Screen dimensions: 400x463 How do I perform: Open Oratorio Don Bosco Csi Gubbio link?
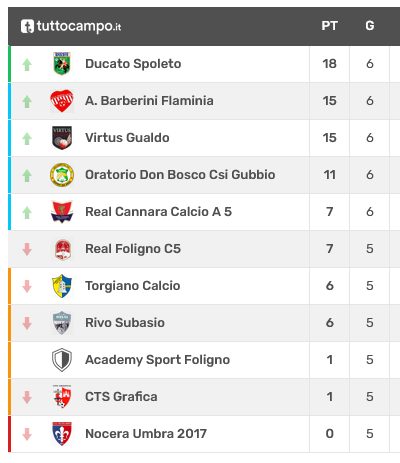coord(180,175)
